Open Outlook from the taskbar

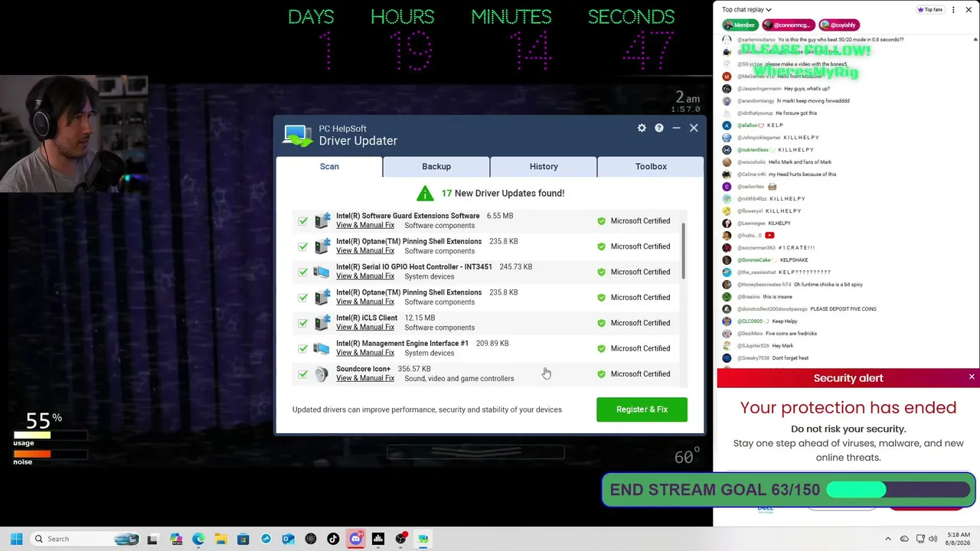coord(288,539)
